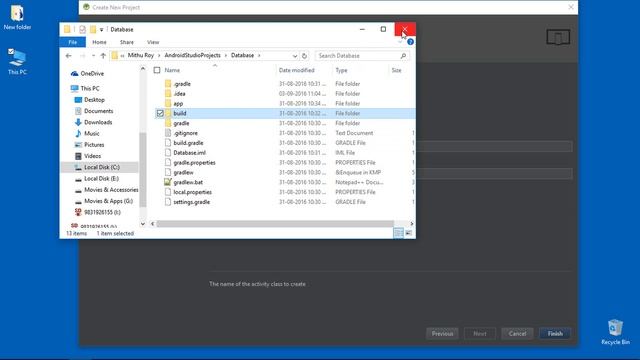Open the Recent locations dropdown arrow

(x=93, y=56)
